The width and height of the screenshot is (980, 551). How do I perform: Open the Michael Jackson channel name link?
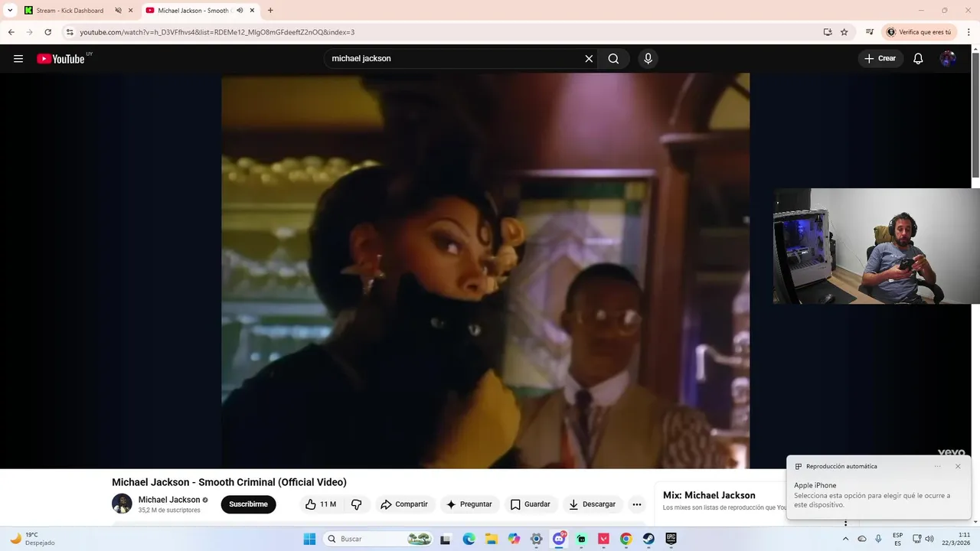pos(169,500)
